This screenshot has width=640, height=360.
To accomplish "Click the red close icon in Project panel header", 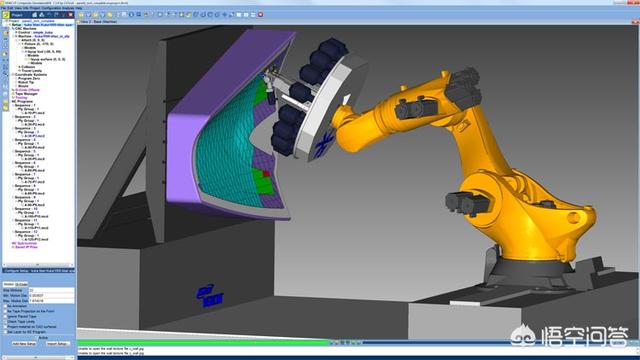I will [x=71, y=15].
